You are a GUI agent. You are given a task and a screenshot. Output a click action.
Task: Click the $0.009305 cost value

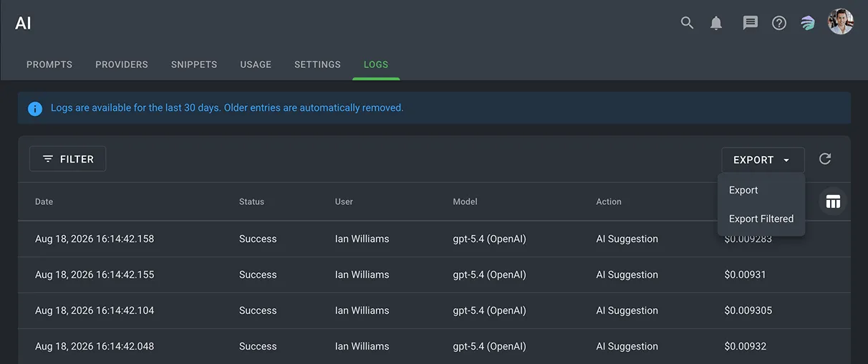(x=748, y=310)
